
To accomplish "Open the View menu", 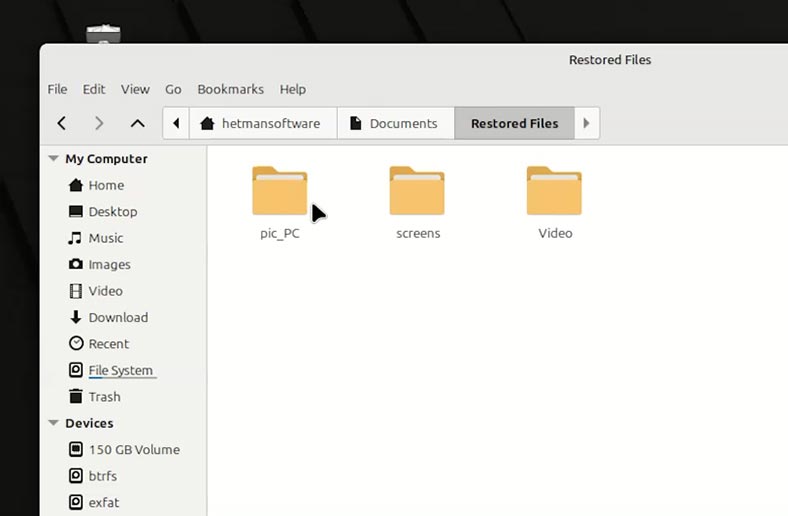I will (135, 89).
